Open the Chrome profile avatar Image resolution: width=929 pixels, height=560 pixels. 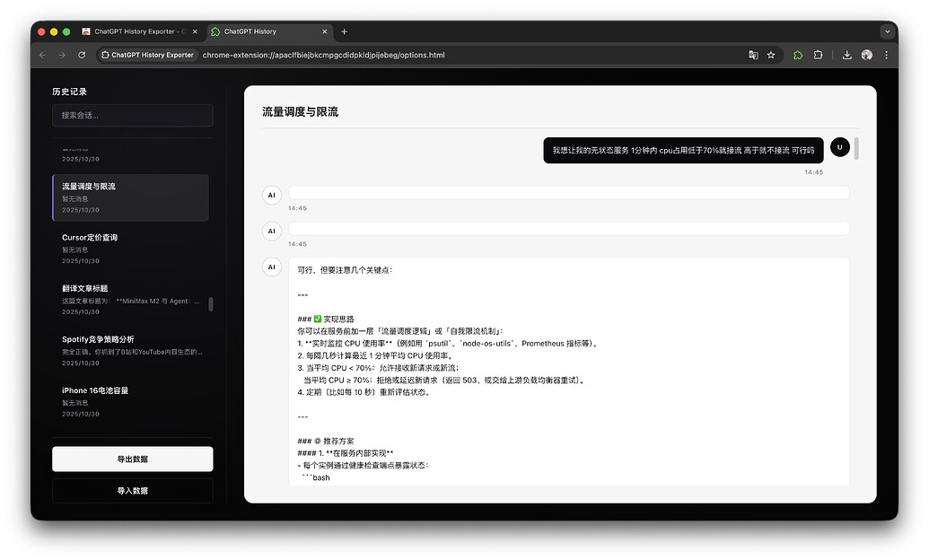(867, 55)
